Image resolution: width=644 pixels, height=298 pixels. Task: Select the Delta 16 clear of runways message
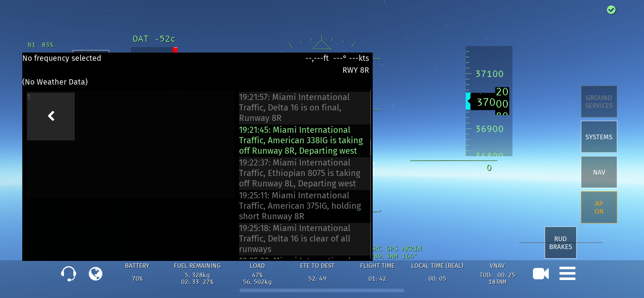click(304, 239)
